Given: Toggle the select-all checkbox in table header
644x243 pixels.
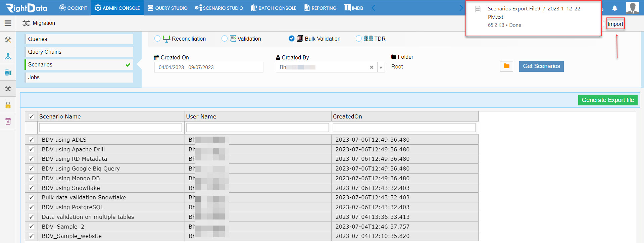Looking at the screenshot, I should (x=32, y=116).
